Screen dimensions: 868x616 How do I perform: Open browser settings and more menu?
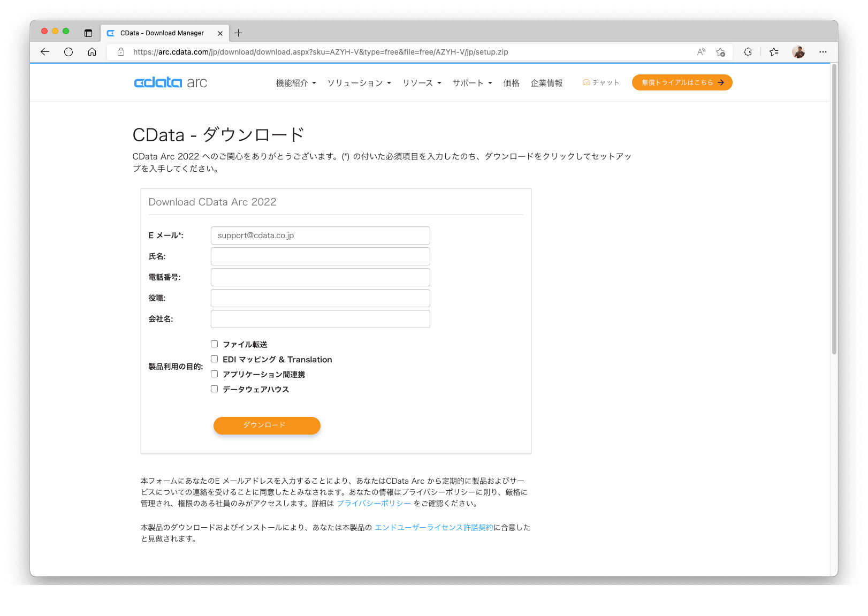(x=823, y=52)
